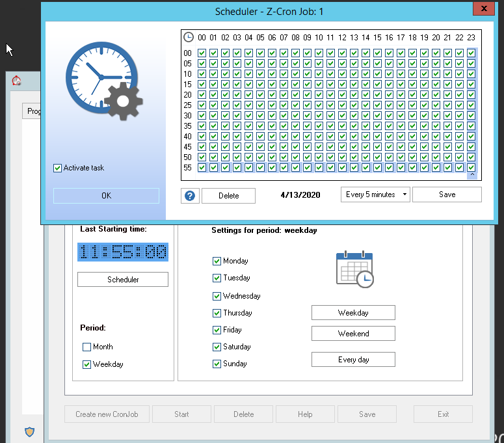This screenshot has height=443, width=504.
Task: Uncheck minute 15 at hour 05
Action: (260, 84)
